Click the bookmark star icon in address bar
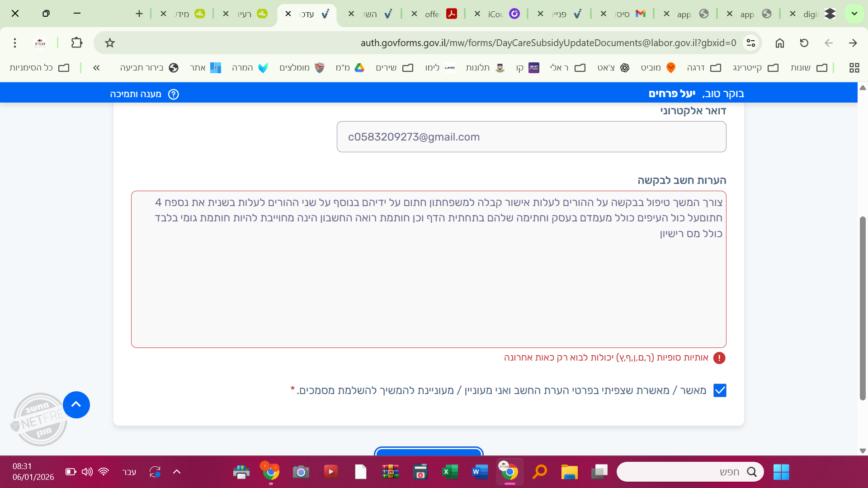The image size is (868, 488). pos(110,43)
